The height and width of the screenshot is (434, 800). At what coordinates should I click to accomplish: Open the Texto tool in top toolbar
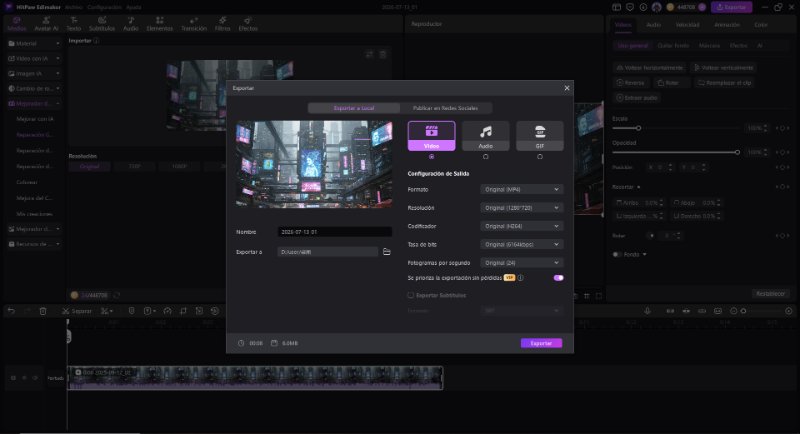click(x=74, y=24)
